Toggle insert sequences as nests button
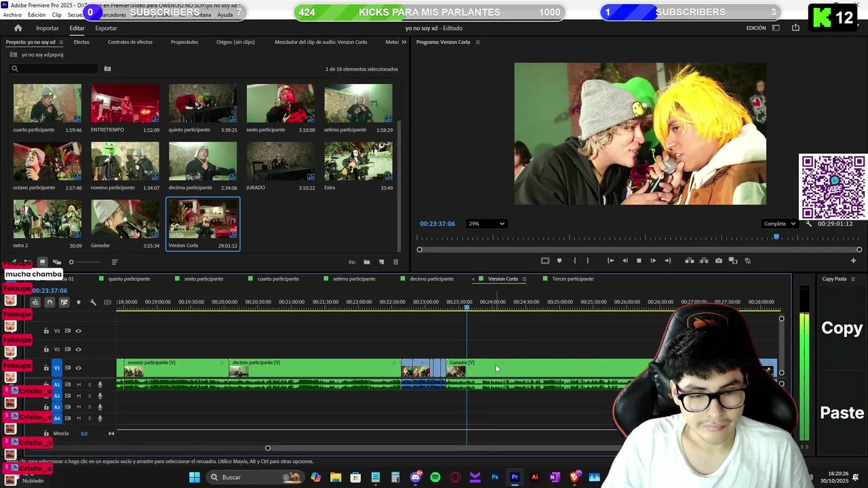 [35, 302]
